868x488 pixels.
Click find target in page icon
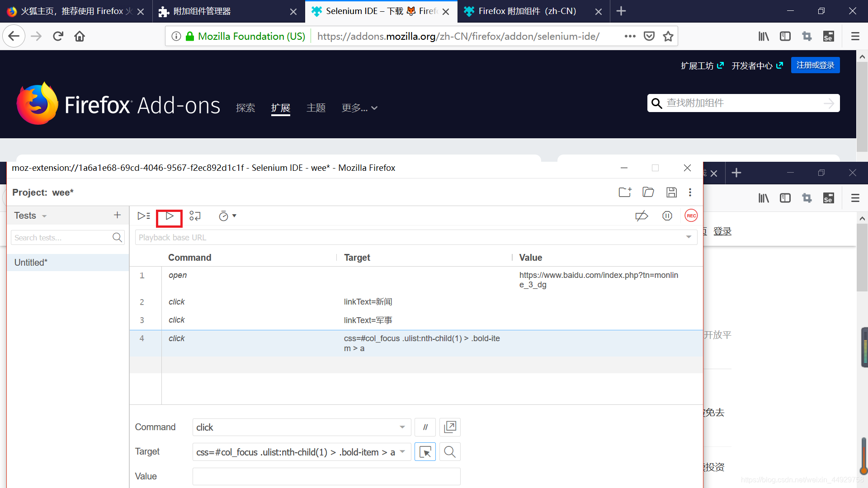pyautogui.click(x=450, y=452)
